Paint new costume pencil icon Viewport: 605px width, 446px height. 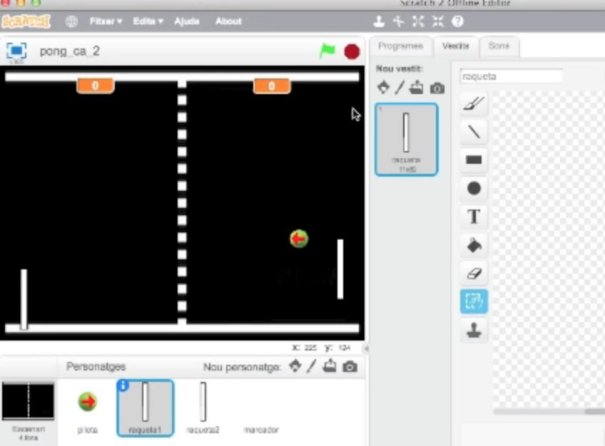[x=399, y=88]
